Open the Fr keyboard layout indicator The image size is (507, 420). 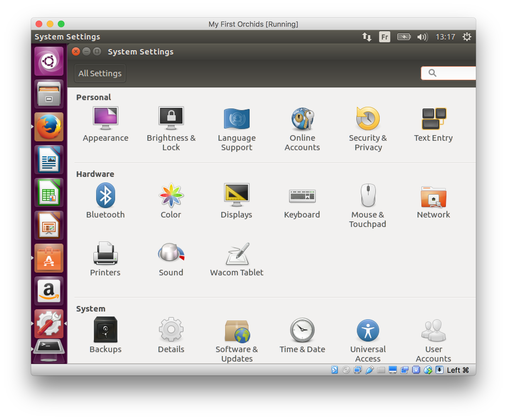pyautogui.click(x=384, y=37)
